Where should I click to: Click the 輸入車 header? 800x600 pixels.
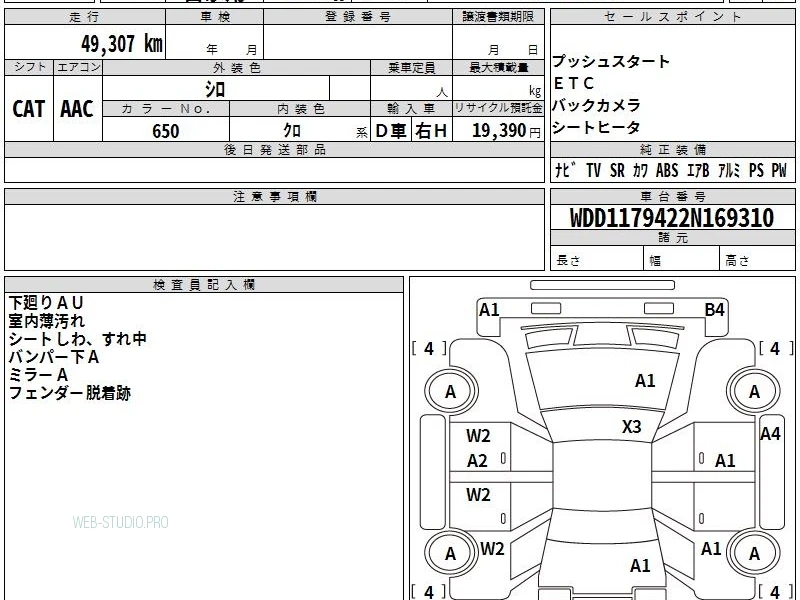(x=411, y=109)
